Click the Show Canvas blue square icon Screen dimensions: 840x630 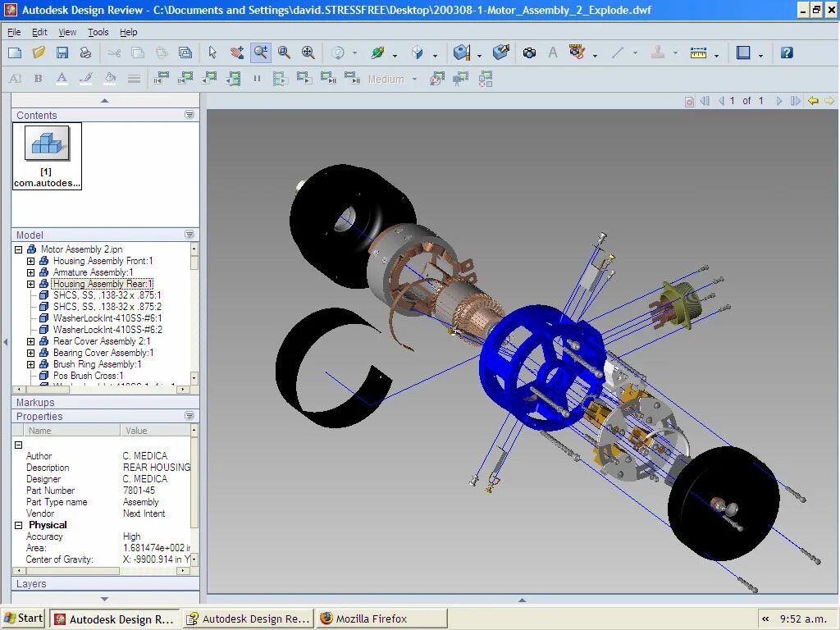pos(743,52)
